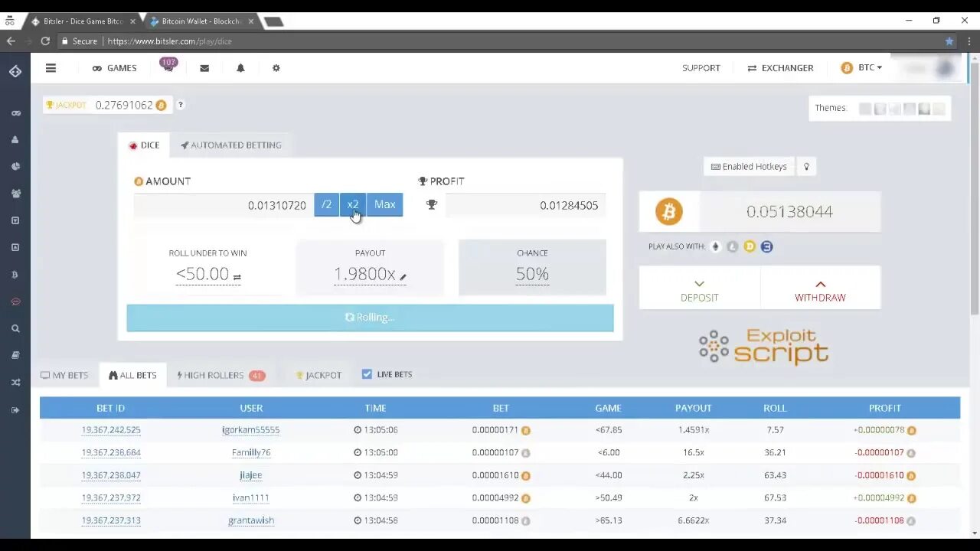The image size is (980, 551).
Task: Double the bet with x2 button
Action: click(x=353, y=204)
